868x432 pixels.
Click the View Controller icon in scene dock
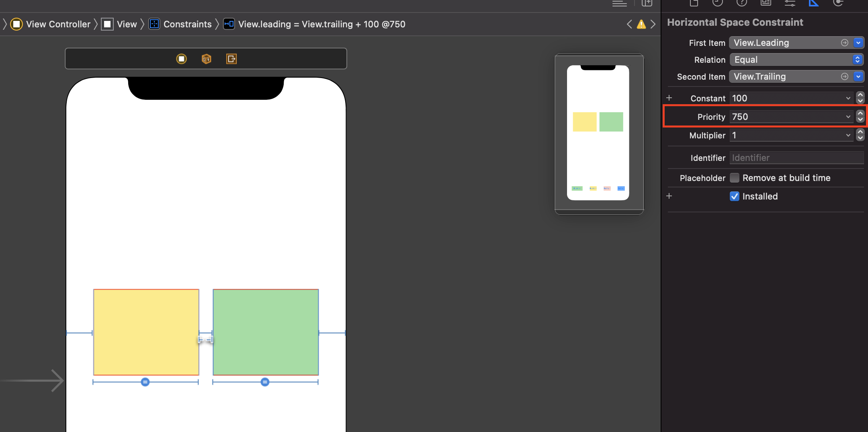[x=181, y=58]
